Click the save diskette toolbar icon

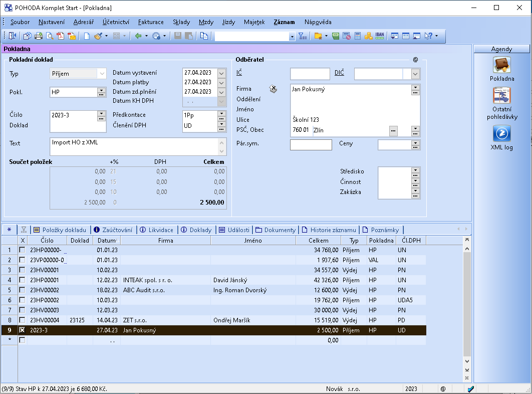click(x=177, y=36)
